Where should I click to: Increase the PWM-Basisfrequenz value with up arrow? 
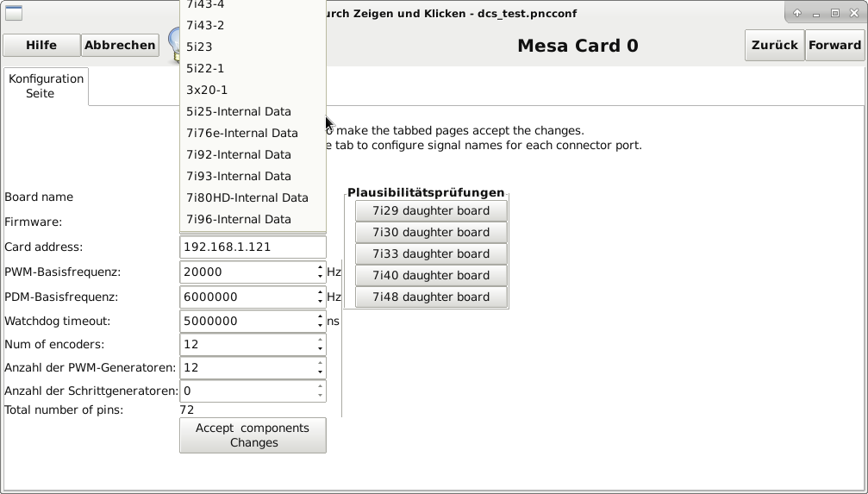point(320,267)
